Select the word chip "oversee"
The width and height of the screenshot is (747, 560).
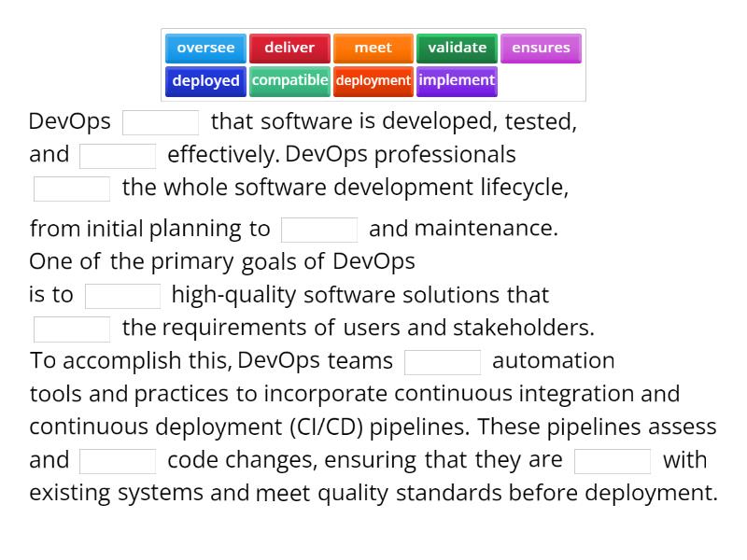(204, 48)
